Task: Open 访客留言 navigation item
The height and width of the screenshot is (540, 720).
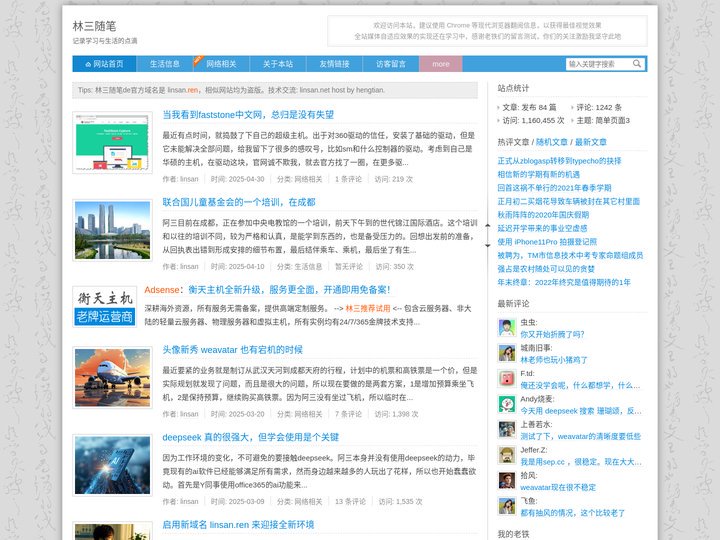Action: pos(391,64)
